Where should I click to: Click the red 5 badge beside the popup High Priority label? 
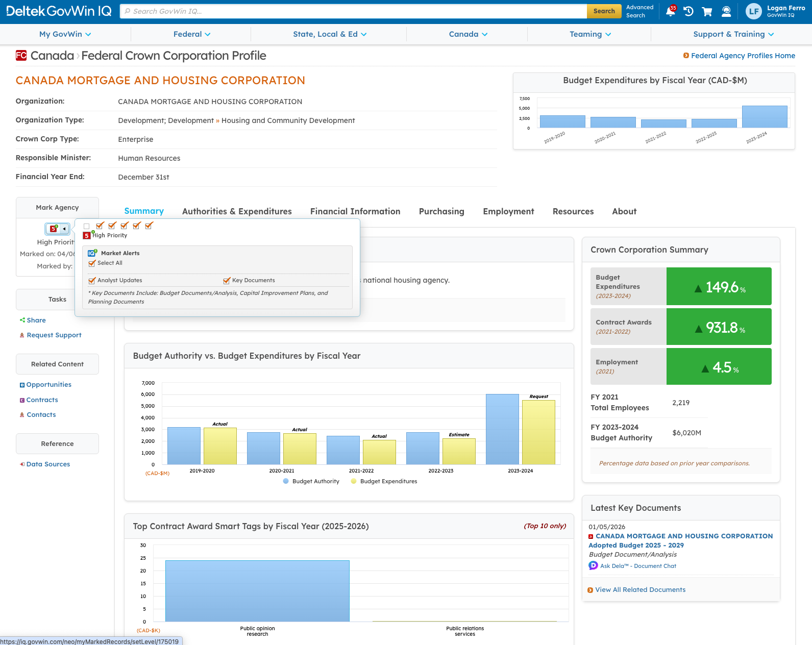87,235
